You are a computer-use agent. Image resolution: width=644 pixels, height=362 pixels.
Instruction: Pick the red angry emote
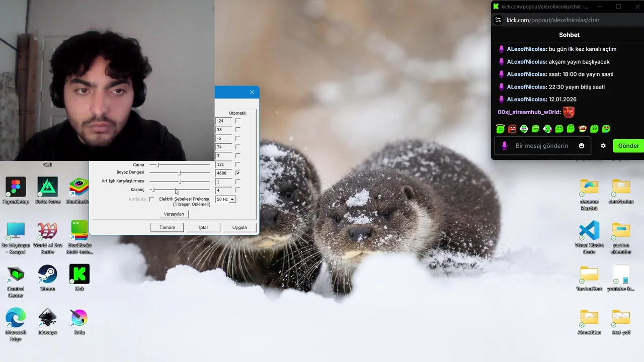tap(512, 129)
